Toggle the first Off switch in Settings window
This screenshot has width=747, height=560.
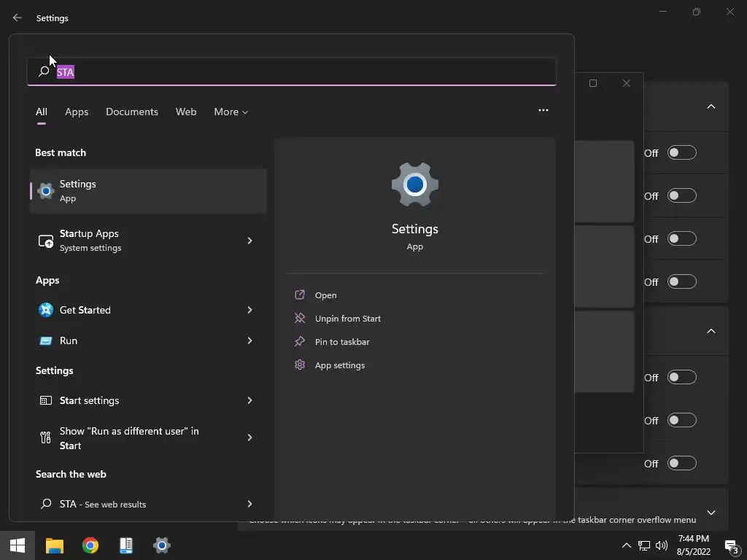coord(682,153)
